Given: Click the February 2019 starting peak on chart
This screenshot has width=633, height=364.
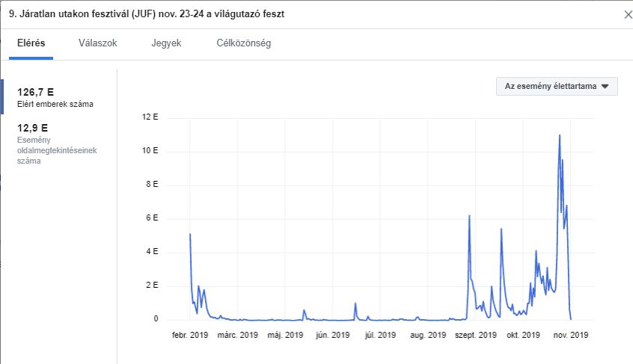Looking at the screenshot, I should click(x=190, y=235).
